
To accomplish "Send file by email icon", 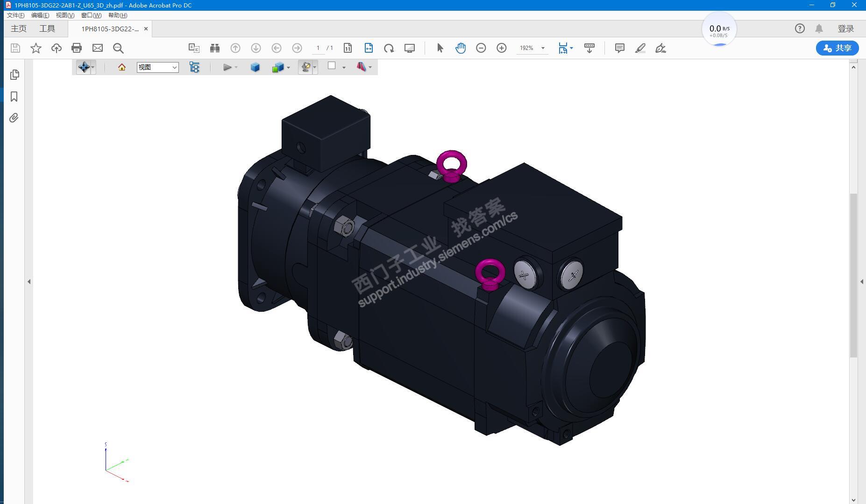I will pos(98,48).
